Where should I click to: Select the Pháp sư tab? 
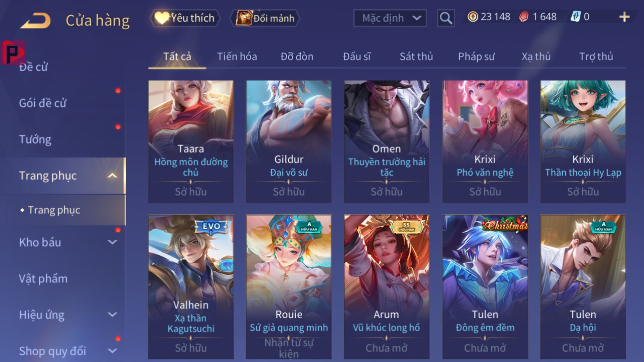(476, 56)
